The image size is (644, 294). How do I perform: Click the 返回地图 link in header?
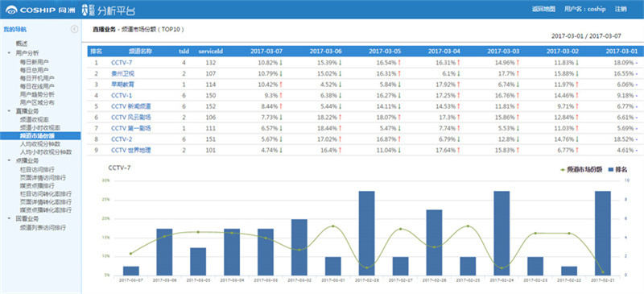[543, 9]
